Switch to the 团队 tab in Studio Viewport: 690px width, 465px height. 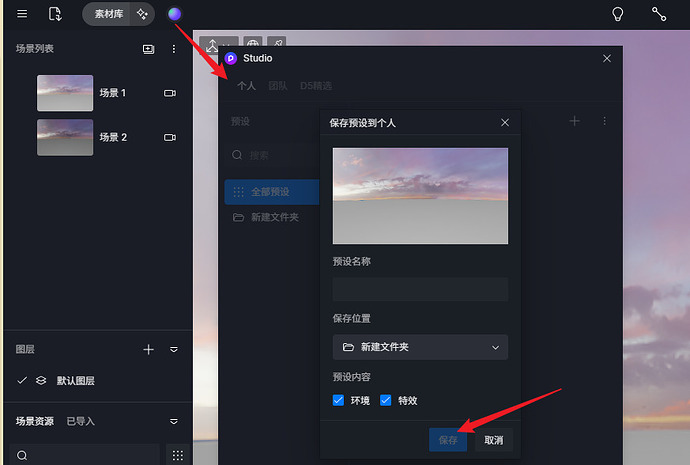pos(278,86)
